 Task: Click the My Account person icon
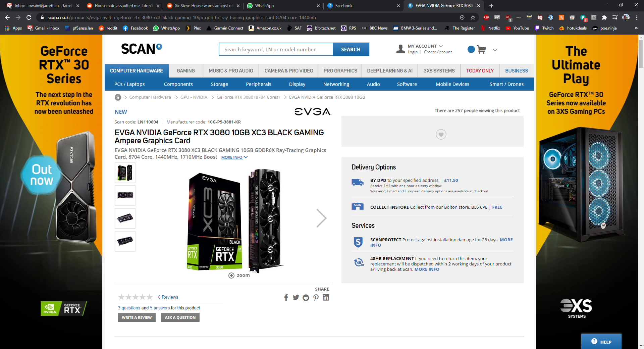400,49
